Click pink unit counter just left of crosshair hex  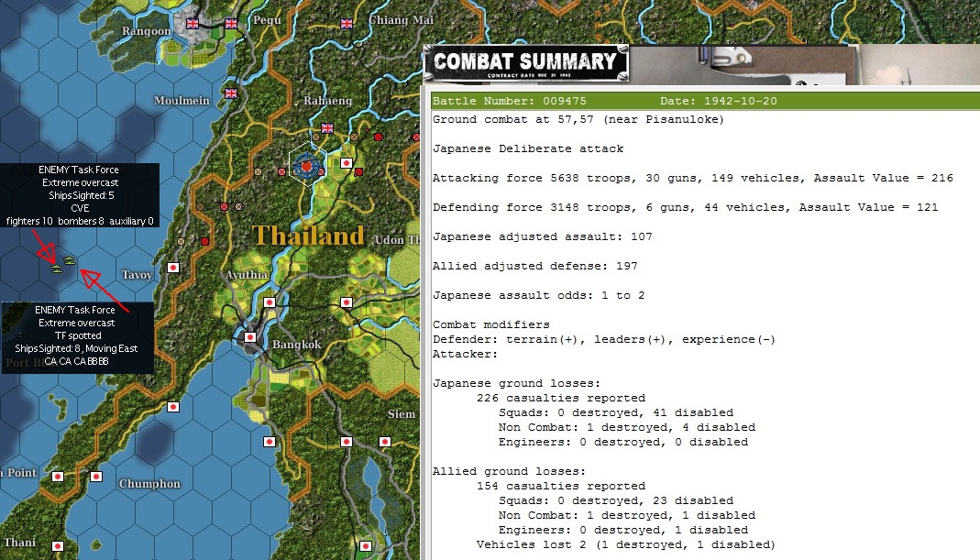(x=281, y=171)
